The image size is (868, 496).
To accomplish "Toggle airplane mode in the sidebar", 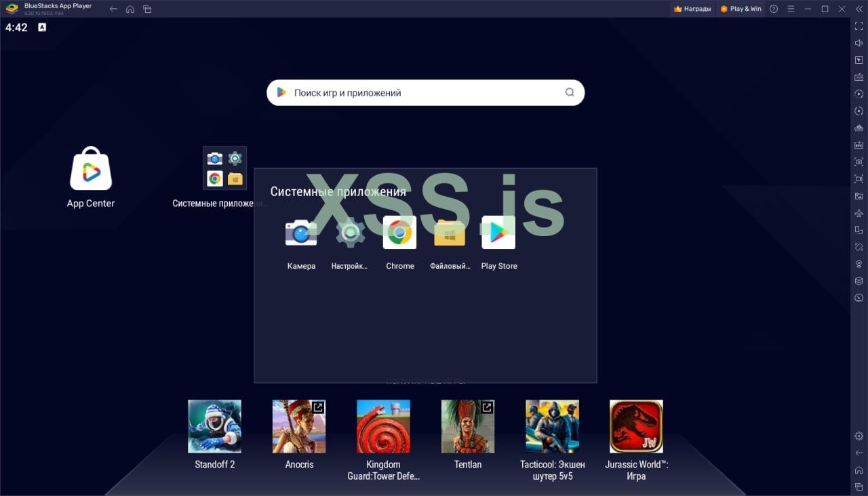I will coord(859,213).
